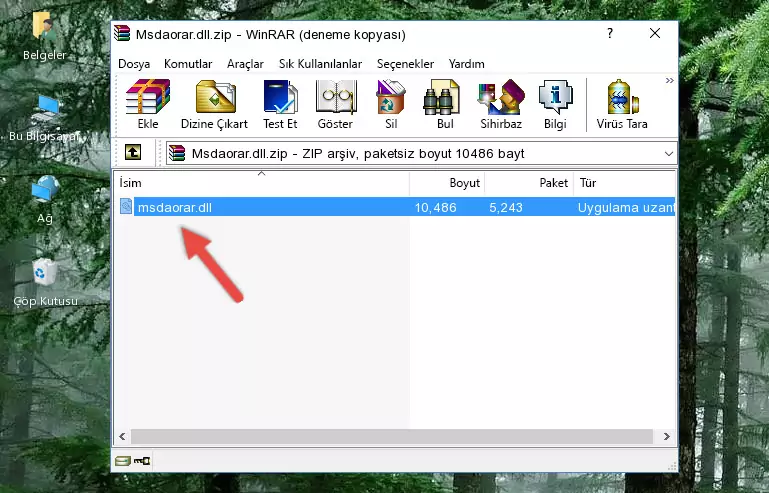Screen dimensions: 769x493
Task: Click the help question mark button
Action: [610, 33]
